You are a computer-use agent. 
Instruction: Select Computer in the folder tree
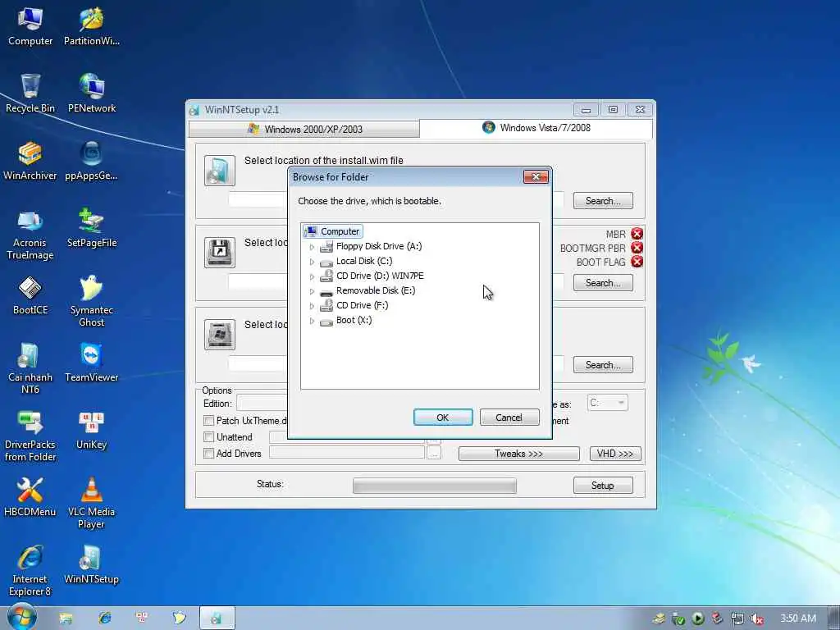point(340,231)
